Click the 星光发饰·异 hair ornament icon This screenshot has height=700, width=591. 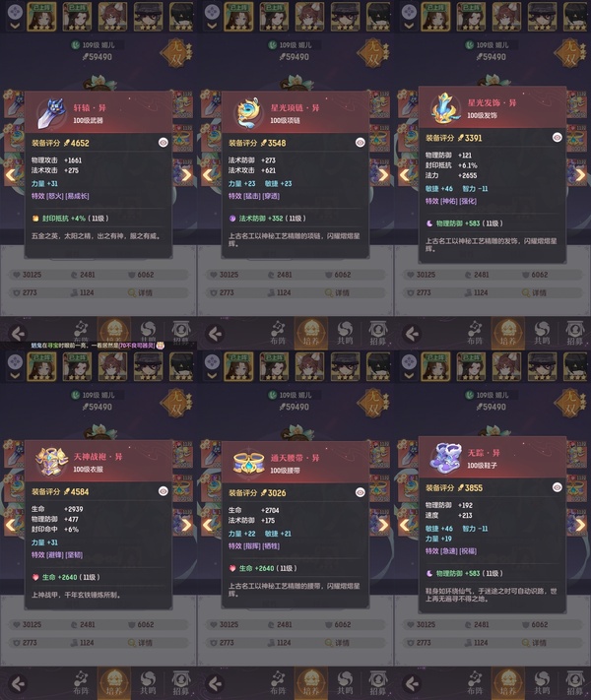tap(445, 108)
